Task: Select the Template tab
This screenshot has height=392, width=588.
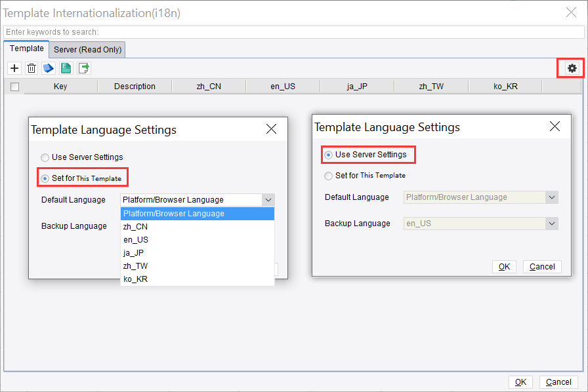Action: pyautogui.click(x=26, y=49)
